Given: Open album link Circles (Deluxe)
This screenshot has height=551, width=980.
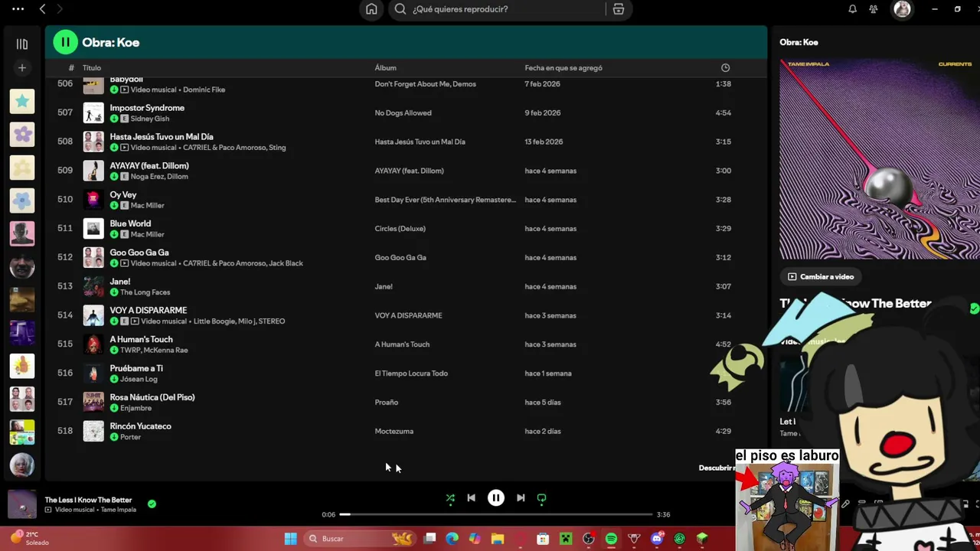Looking at the screenshot, I should pyautogui.click(x=400, y=229).
